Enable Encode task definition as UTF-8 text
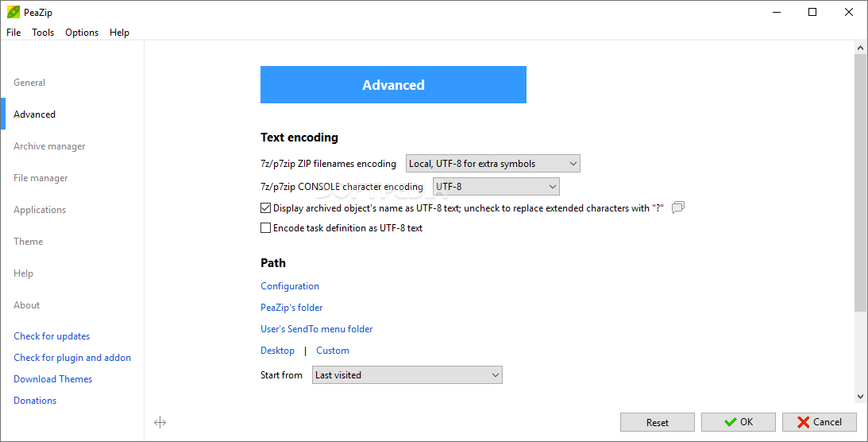Image resolution: width=868 pixels, height=442 pixels. pyautogui.click(x=266, y=227)
